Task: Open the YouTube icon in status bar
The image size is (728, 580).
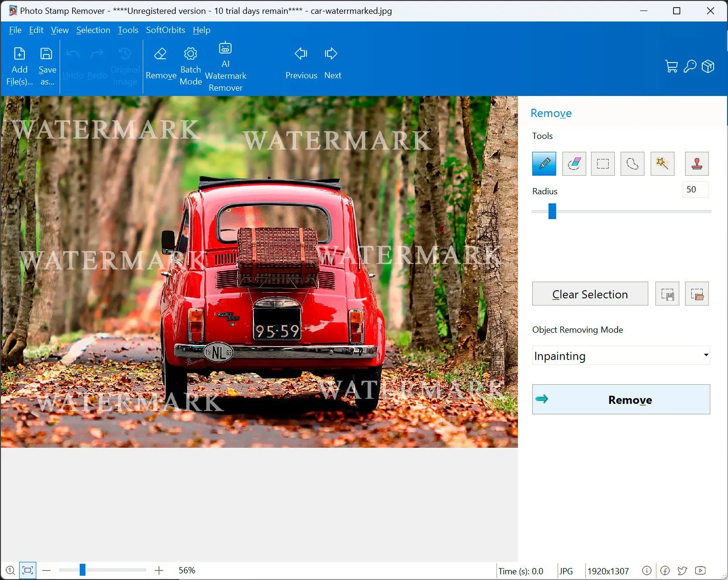Action: pyautogui.click(x=700, y=570)
